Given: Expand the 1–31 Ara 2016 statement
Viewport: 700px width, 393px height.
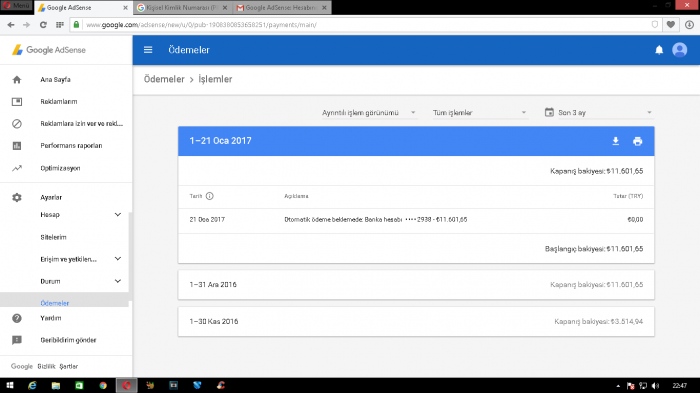Looking at the screenshot, I should coord(416,285).
